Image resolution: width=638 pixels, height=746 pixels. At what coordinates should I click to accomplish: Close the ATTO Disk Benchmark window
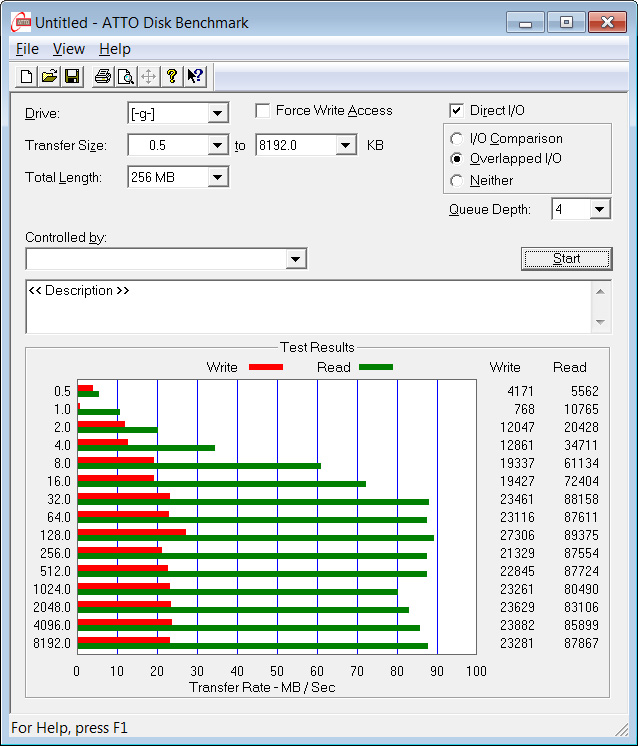(607, 22)
